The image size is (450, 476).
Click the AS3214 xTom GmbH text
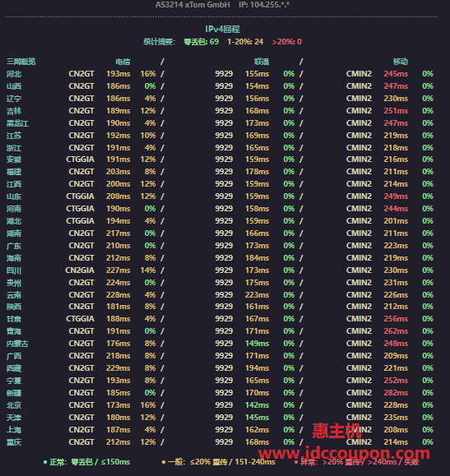(193, 5)
